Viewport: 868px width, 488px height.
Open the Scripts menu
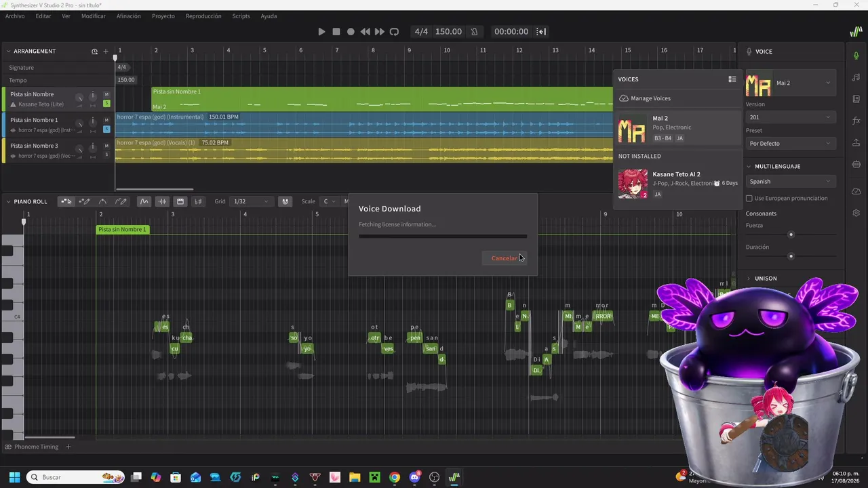click(x=241, y=16)
